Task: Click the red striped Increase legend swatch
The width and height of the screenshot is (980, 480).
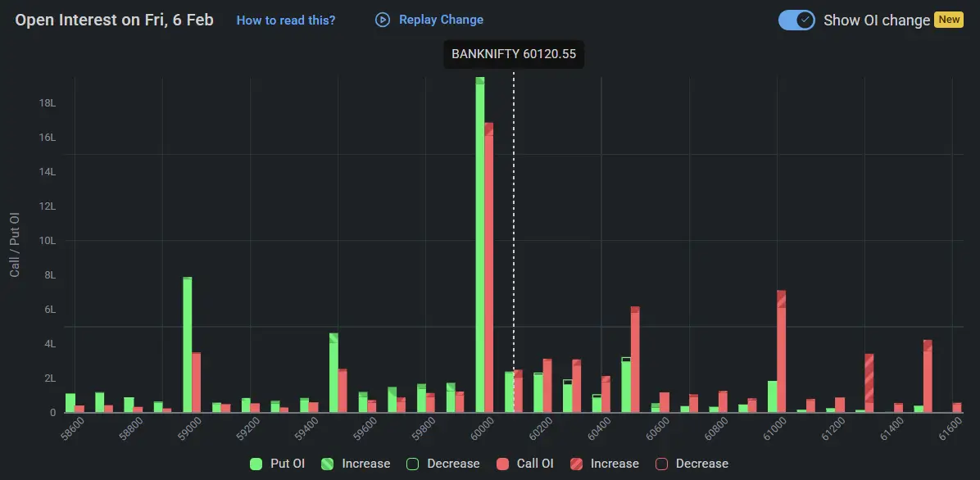Action: tap(575, 464)
